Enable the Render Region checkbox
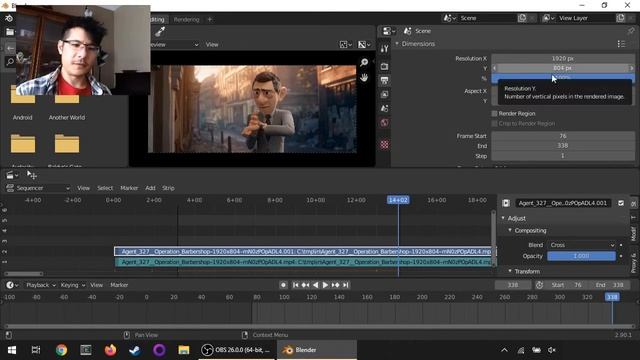Image resolution: width=640 pixels, height=360 pixels. pyautogui.click(x=494, y=113)
